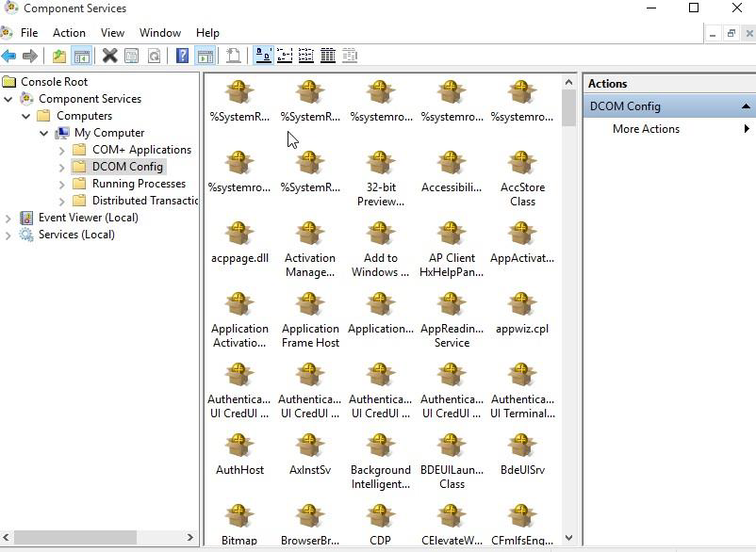Select the AccStore Class item
This screenshot has height=552, width=756.
click(x=522, y=179)
